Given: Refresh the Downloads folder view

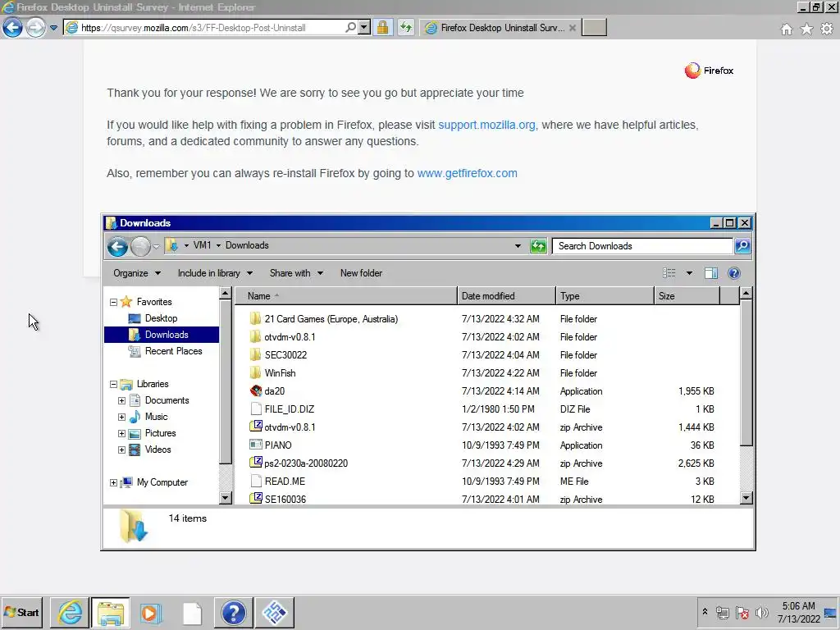Looking at the screenshot, I should [x=538, y=246].
